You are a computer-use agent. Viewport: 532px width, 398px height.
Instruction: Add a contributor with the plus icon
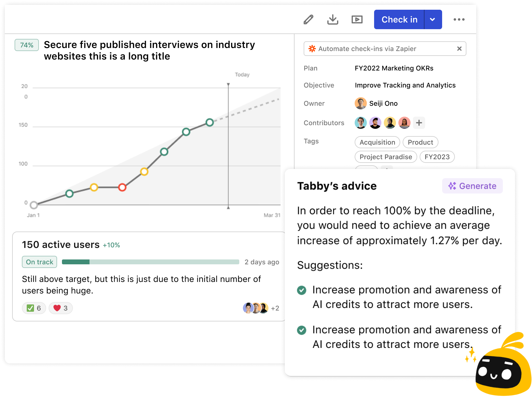[419, 123]
